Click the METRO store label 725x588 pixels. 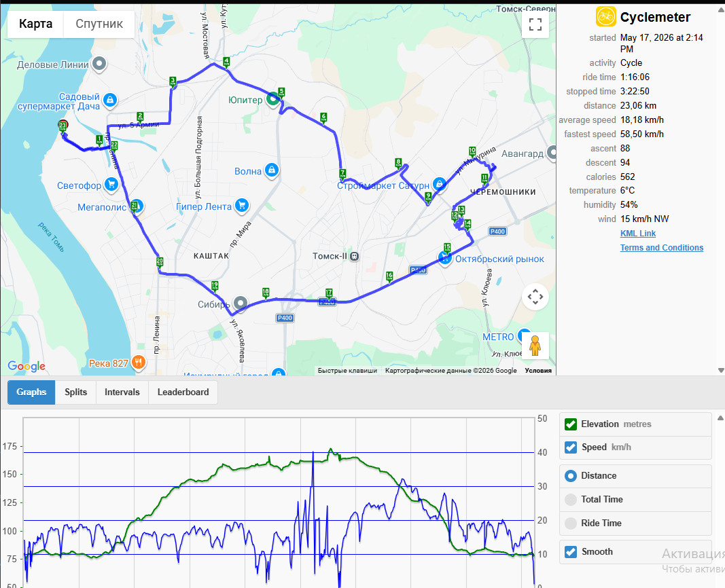(498, 337)
